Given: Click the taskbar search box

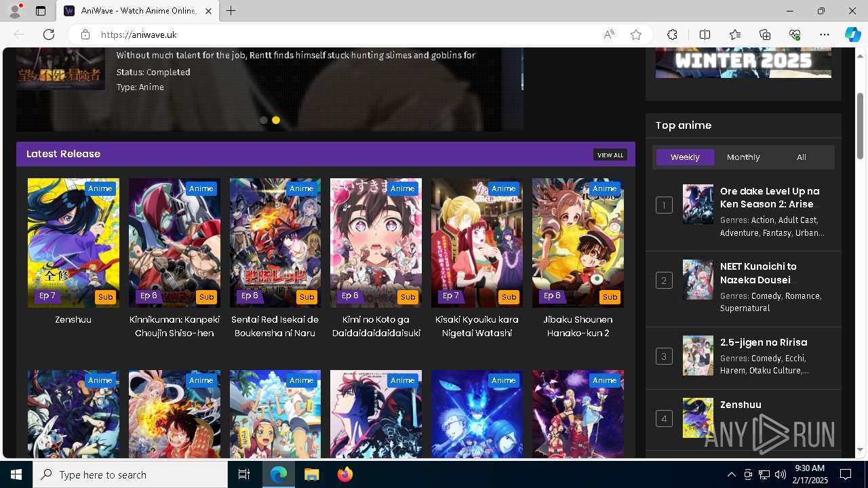Looking at the screenshot, I should point(130,474).
